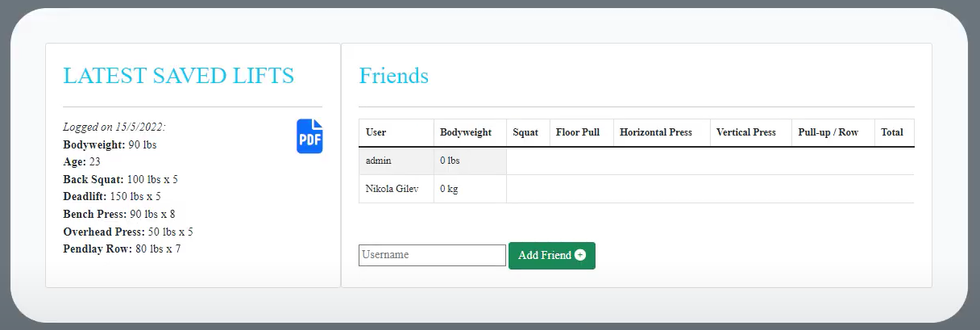The image size is (980, 330).
Task: Click the Vertical Press column header
Action: tap(750, 132)
